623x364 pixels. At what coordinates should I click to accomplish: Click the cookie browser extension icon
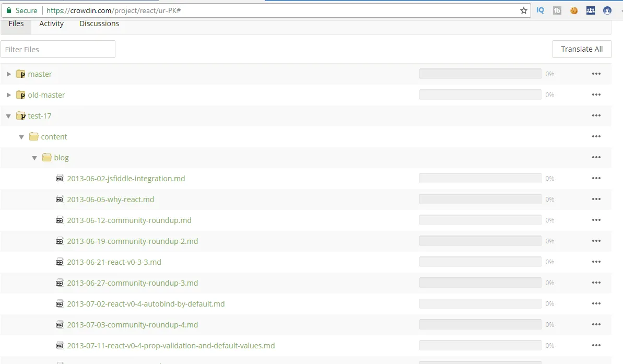[574, 11]
